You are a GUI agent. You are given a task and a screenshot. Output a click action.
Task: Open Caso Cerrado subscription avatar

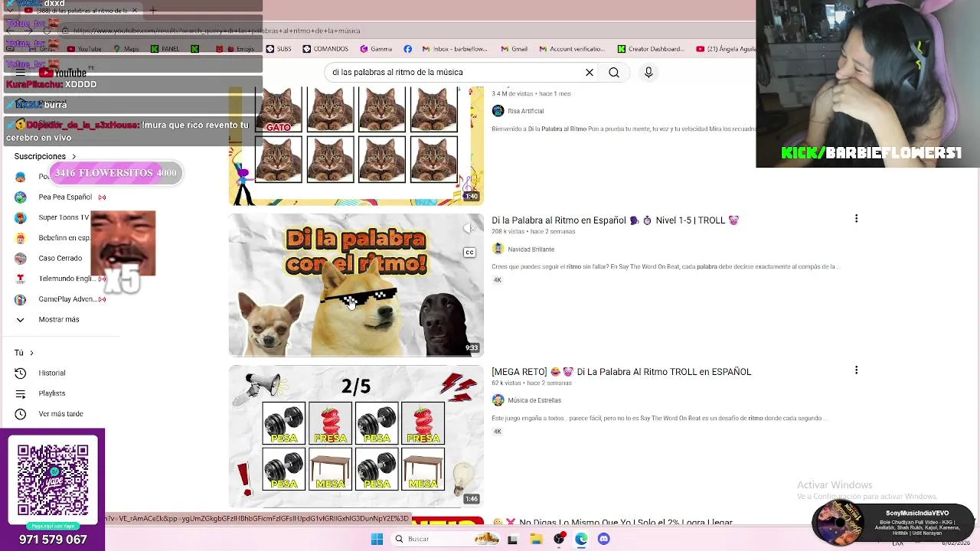point(21,258)
